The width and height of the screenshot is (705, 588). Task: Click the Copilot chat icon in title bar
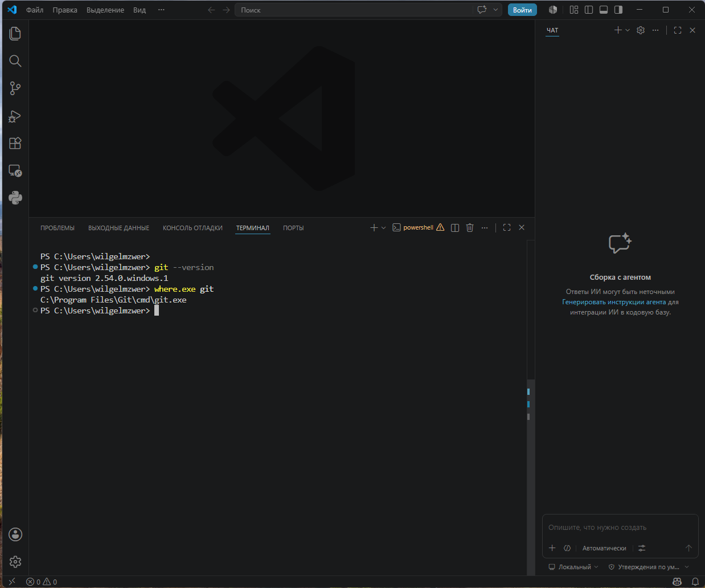(482, 10)
